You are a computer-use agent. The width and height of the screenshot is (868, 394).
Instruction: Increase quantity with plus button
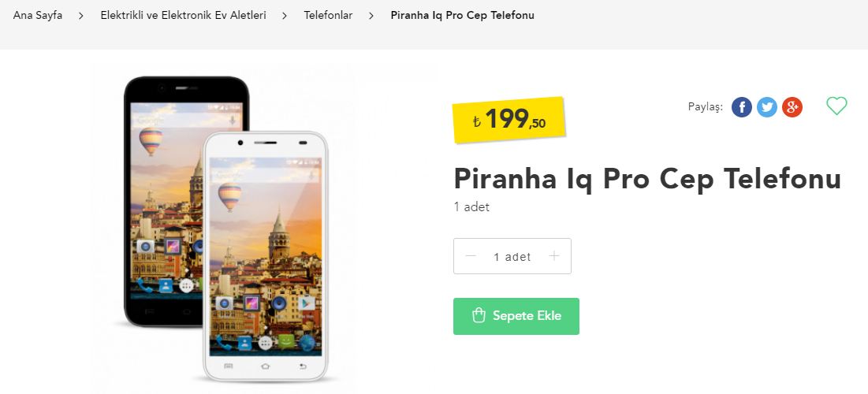(553, 255)
